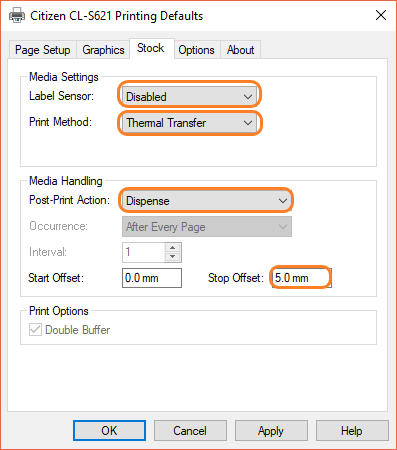Screen dimensions: 397x450
Task: Open the Label Sensor dropdown
Action: click(x=189, y=97)
